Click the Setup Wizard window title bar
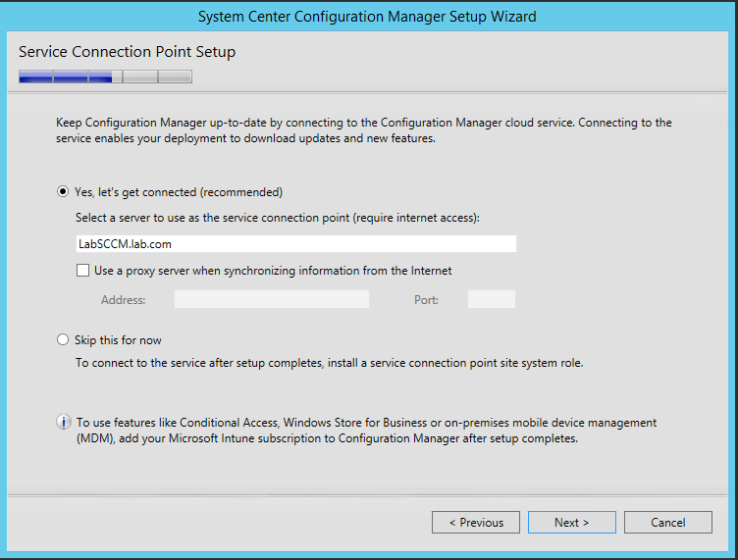Image resolution: width=738 pixels, height=560 pixels. tap(367, 17)
